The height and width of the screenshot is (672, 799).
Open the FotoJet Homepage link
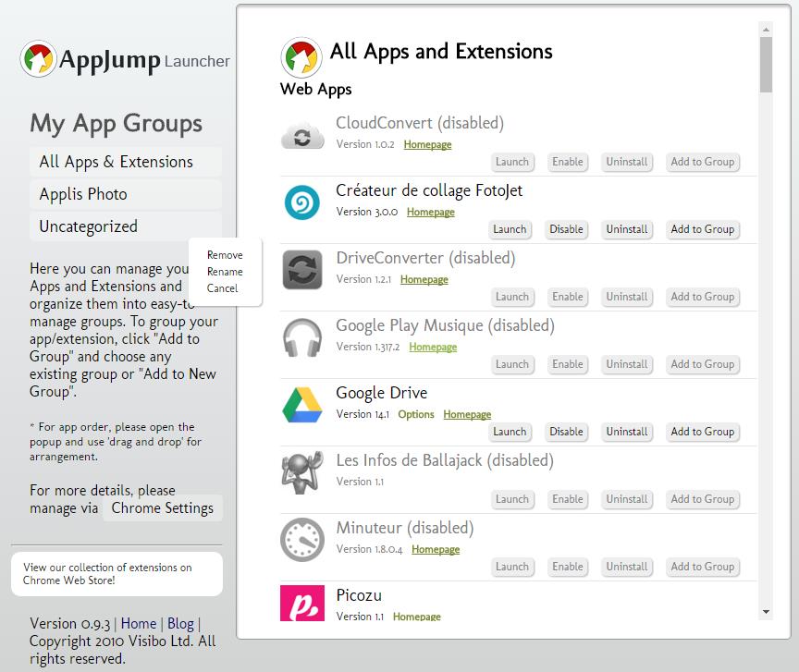pos(431,212)
